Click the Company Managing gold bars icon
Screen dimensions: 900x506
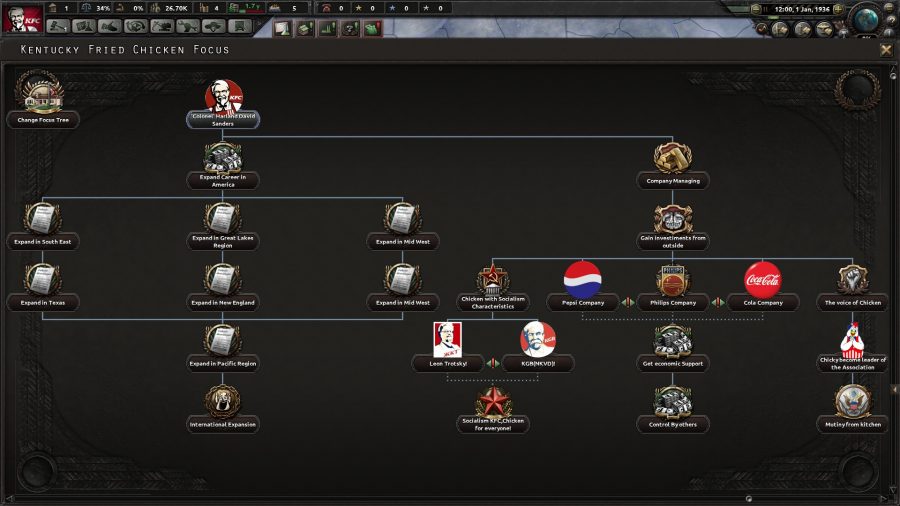(673, 157)
